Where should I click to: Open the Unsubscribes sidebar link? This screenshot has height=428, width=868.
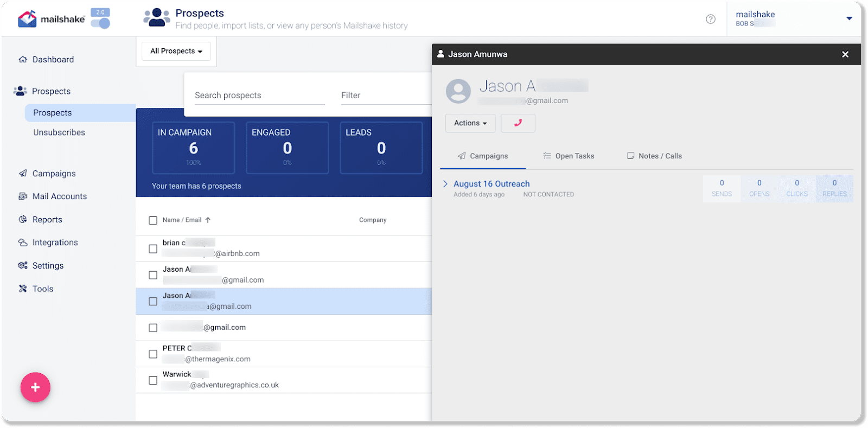point(59,132)
